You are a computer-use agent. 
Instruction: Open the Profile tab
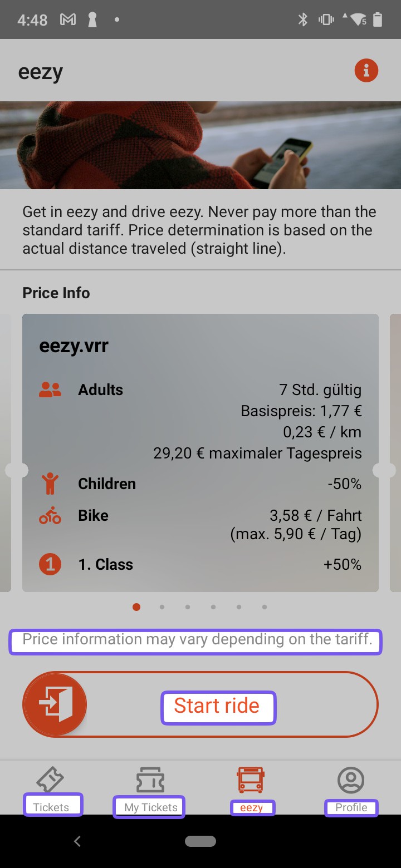(x=351, y=788)
